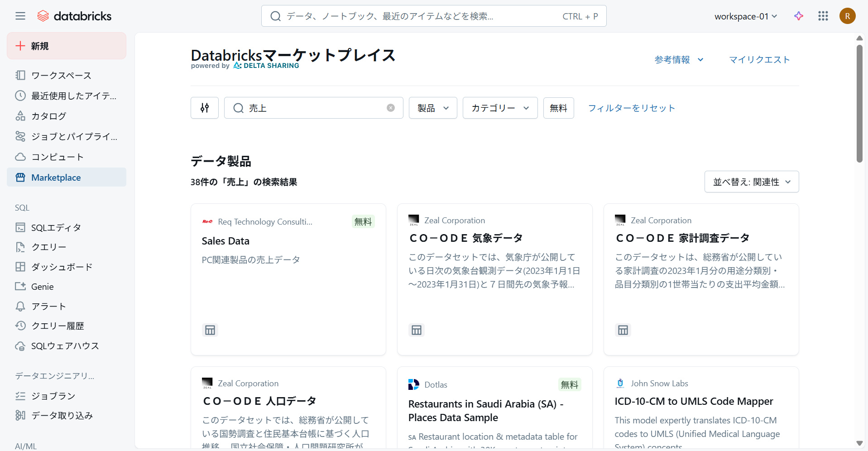Viewport: 868px width, 451px height.
Task: Open SQLエディタ in the sidebar
Action: click(56, 227)
